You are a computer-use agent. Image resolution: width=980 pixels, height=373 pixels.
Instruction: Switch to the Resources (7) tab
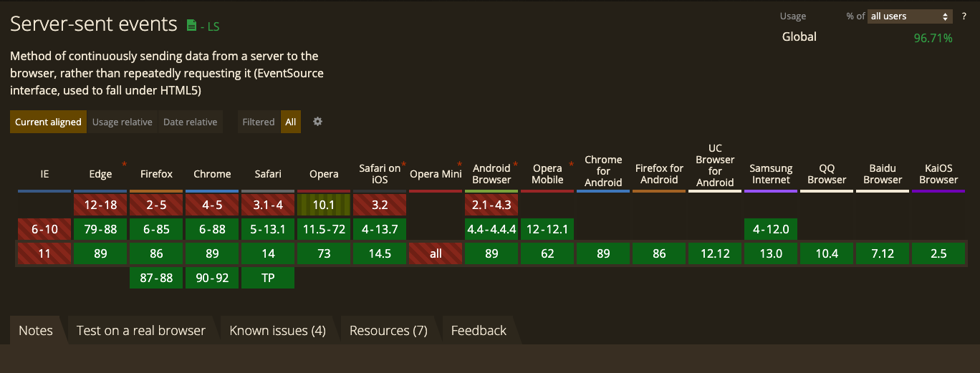pos(388,330)
